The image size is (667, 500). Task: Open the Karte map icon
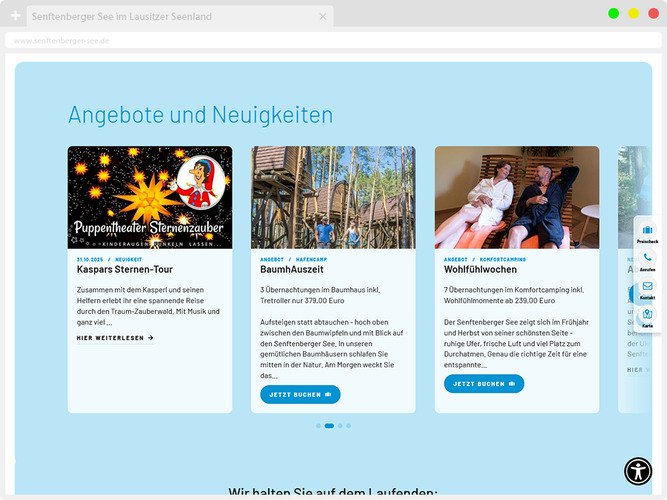pyautogui.click(x=647, y=315)
